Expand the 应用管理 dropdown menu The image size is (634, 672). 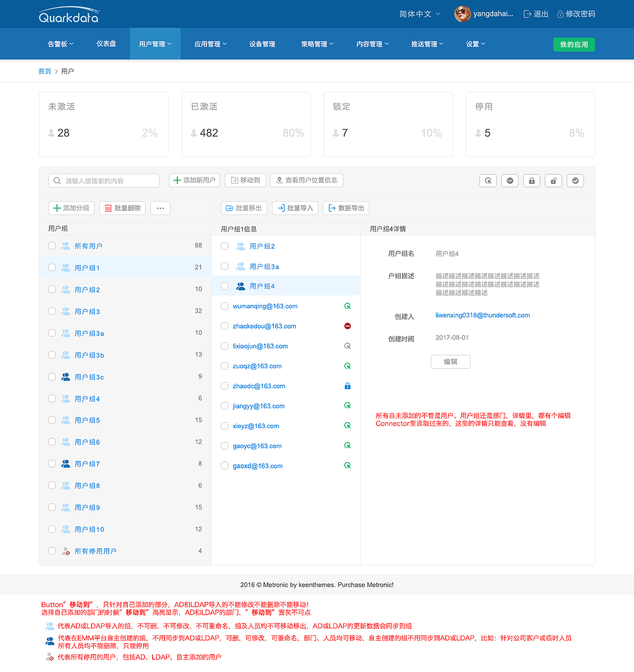211,44
